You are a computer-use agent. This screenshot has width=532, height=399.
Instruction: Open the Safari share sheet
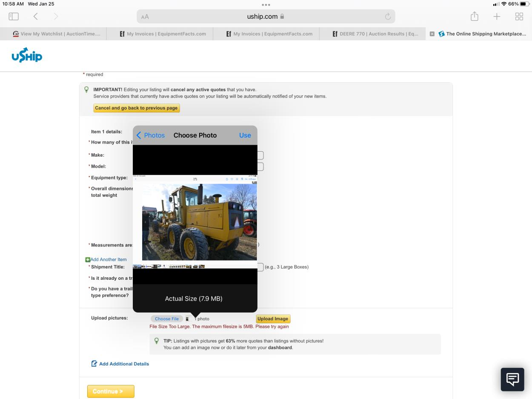point(475,16)
